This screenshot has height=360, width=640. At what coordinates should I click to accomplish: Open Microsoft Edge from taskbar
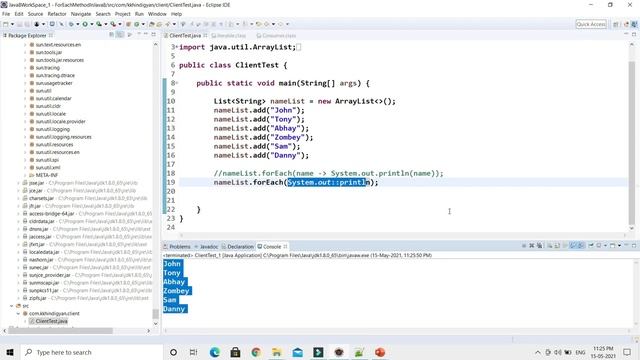coord(215,352)
